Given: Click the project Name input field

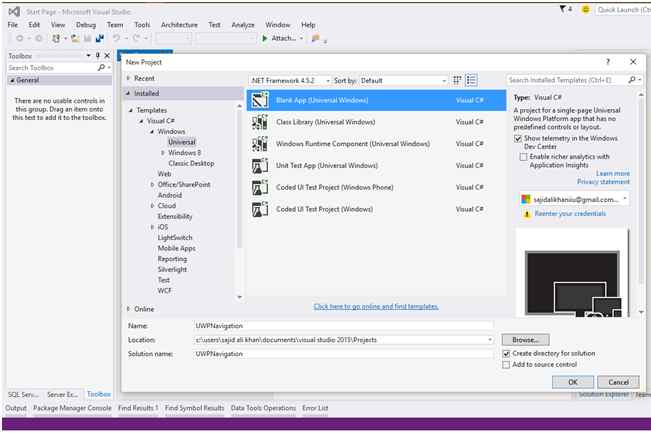Looking at the screenshot, I should click(x=343, y=326).
